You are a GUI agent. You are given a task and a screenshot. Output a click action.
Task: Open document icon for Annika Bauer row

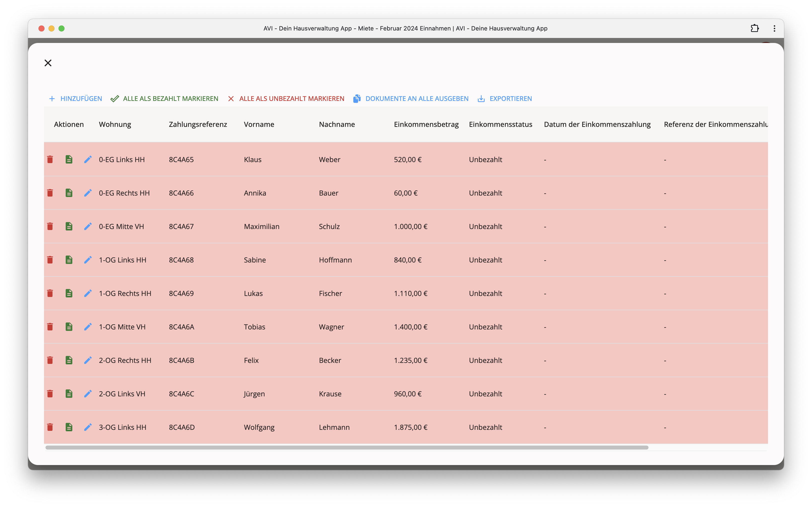[69, 193]
